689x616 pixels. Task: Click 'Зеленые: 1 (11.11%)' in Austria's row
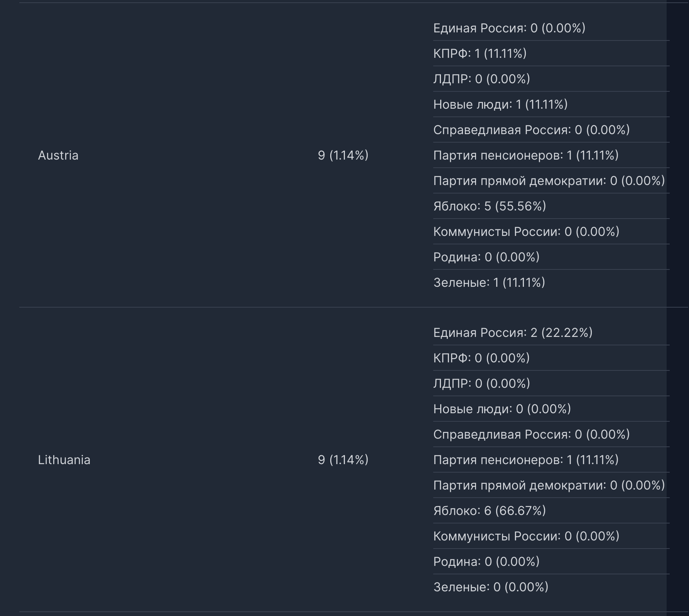click(489, 283)
